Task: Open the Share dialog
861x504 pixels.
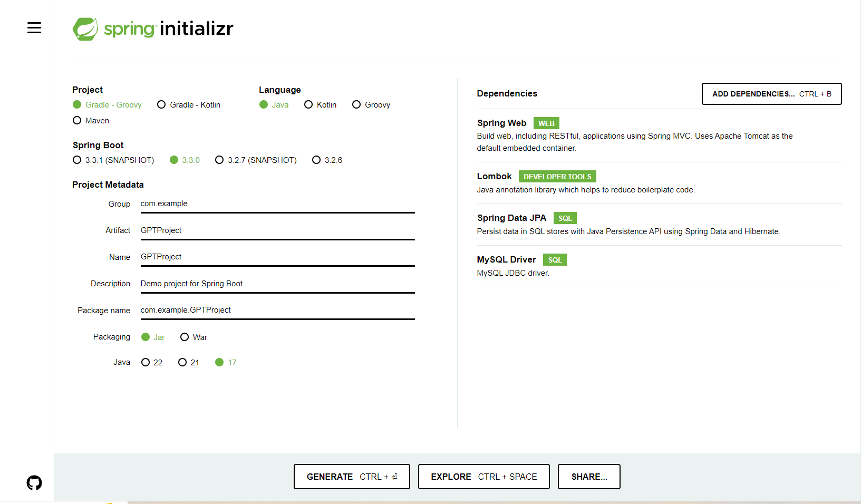Action: pos(589,477)
